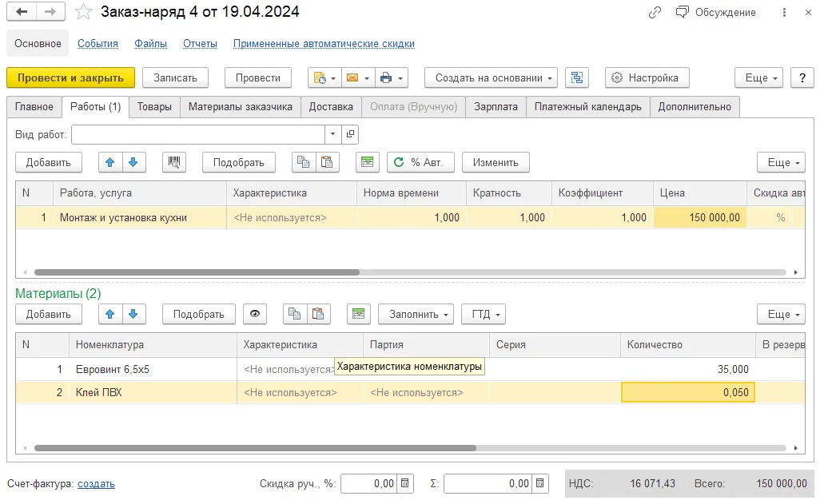Expand the top Еще menu beside the help button
824x504 pixels.
click(x=758, y=77)
